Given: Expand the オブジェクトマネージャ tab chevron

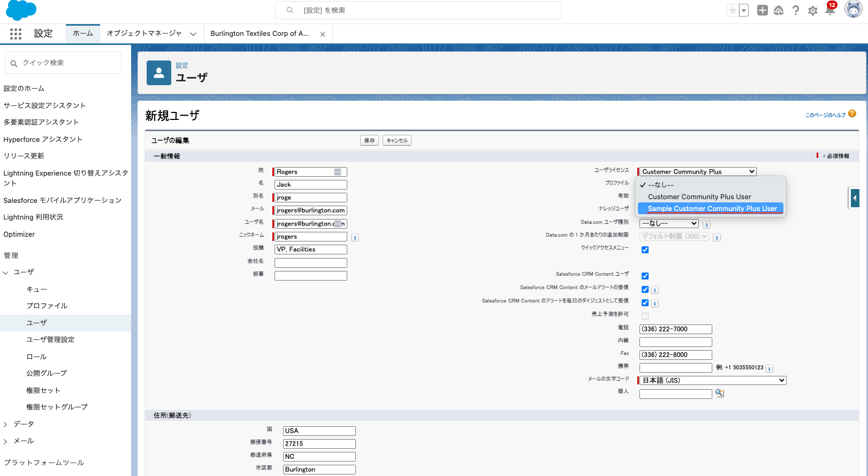Looking at the screenshot, I should (193, 34).
